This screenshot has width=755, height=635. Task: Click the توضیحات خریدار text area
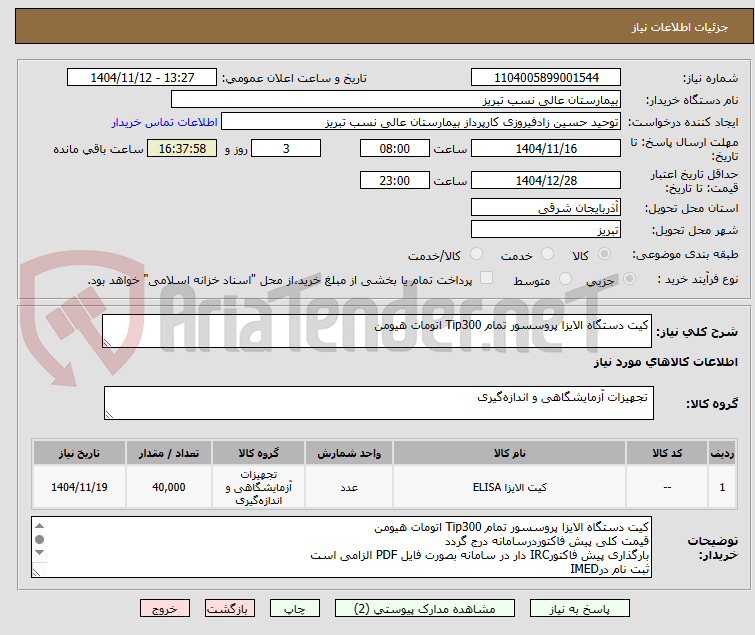tap(341, 547)
